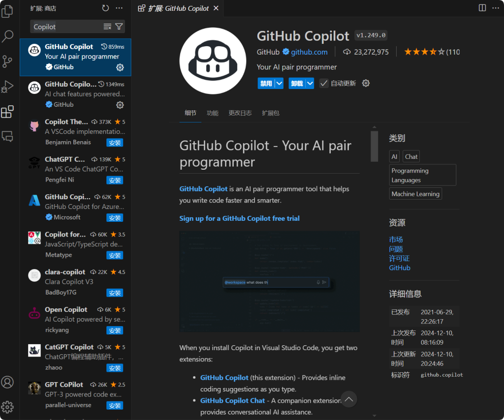Open the editor more actions menu
This screenshot has height=420, width=504.
496,8
